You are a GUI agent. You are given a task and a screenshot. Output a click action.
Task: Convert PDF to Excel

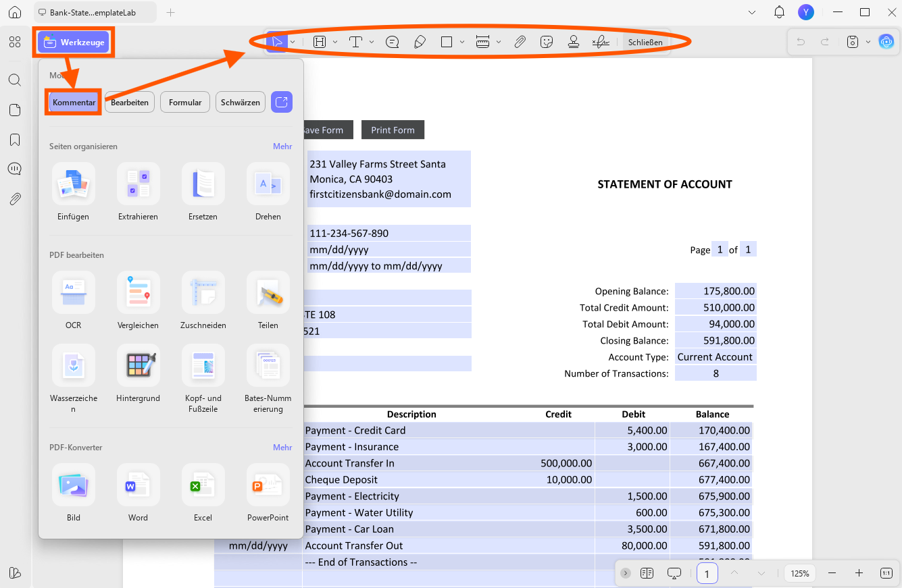[203, 485]
